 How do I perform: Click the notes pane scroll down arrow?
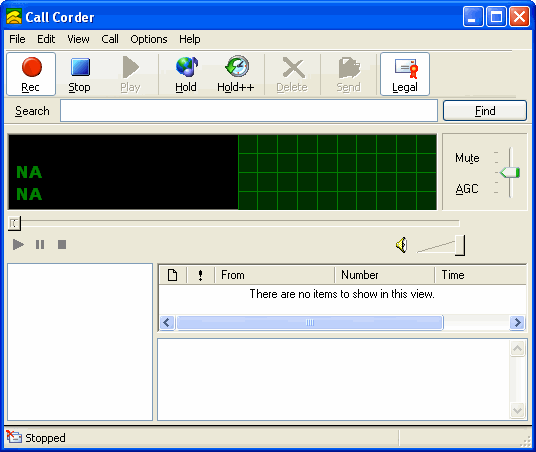tap(518, 410)
